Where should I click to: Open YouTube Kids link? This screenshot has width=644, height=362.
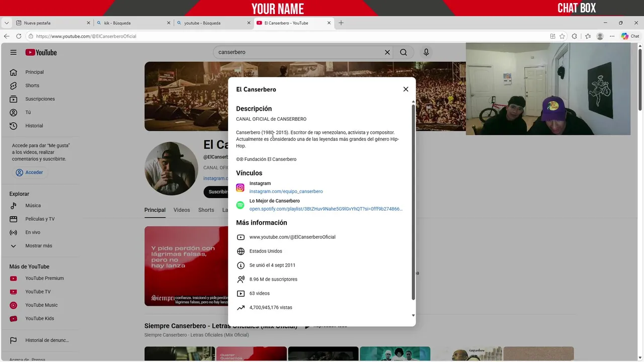[x=39, y=318]
